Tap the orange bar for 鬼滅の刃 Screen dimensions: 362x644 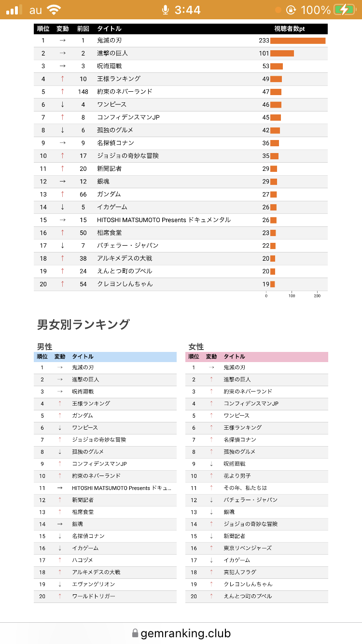point(297,41)
